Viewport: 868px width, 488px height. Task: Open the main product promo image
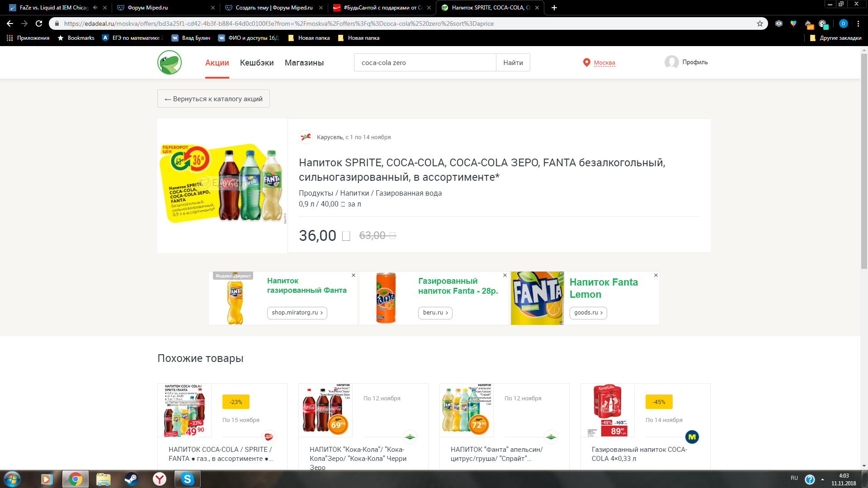(x=222, y=183)
